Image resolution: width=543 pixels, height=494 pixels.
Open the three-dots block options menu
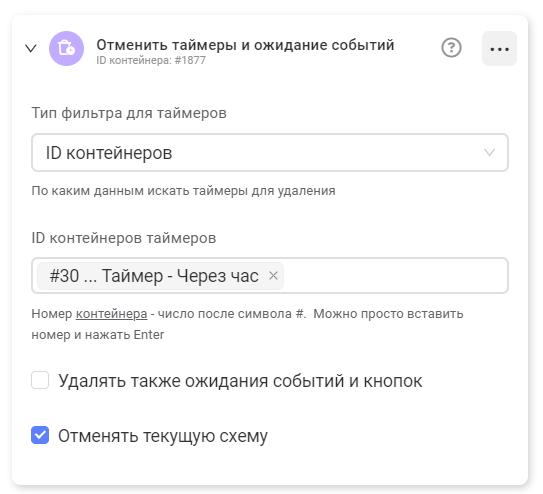coord(499,48)
